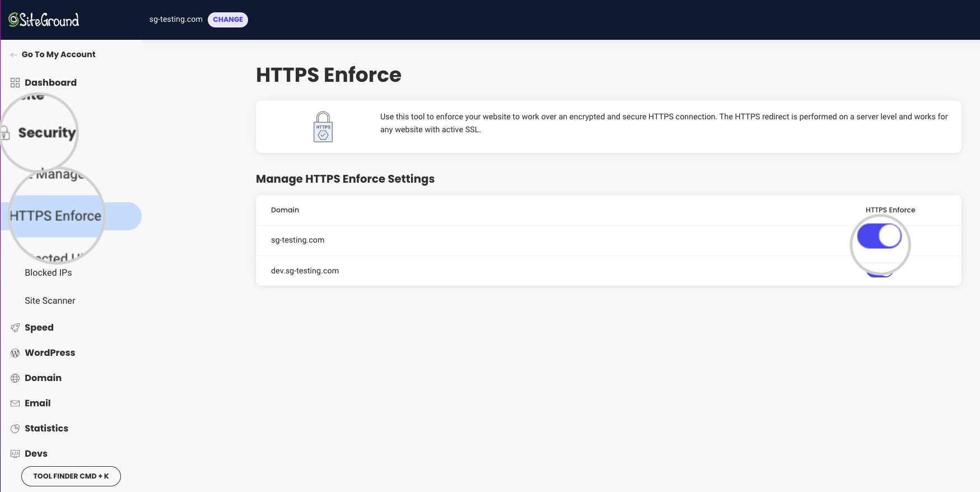
Task: Click the Dashboard grid icon
Action: click(15, 83)
